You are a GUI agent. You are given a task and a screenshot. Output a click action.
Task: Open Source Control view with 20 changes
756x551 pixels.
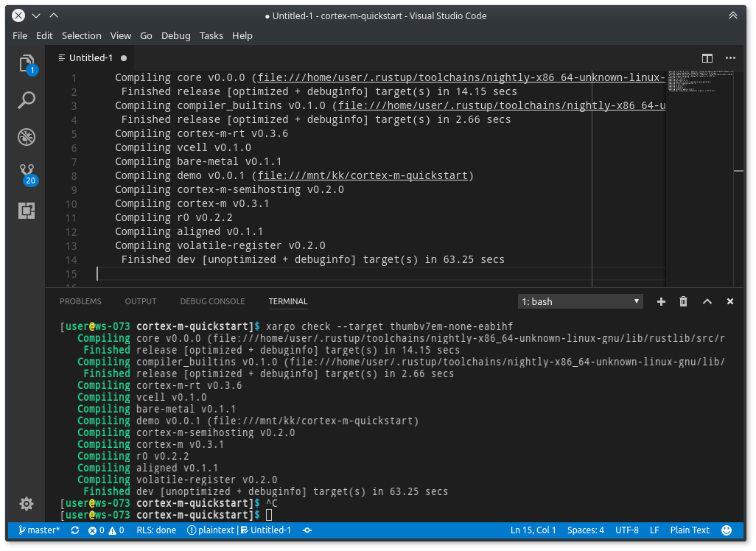pos(27,174)
